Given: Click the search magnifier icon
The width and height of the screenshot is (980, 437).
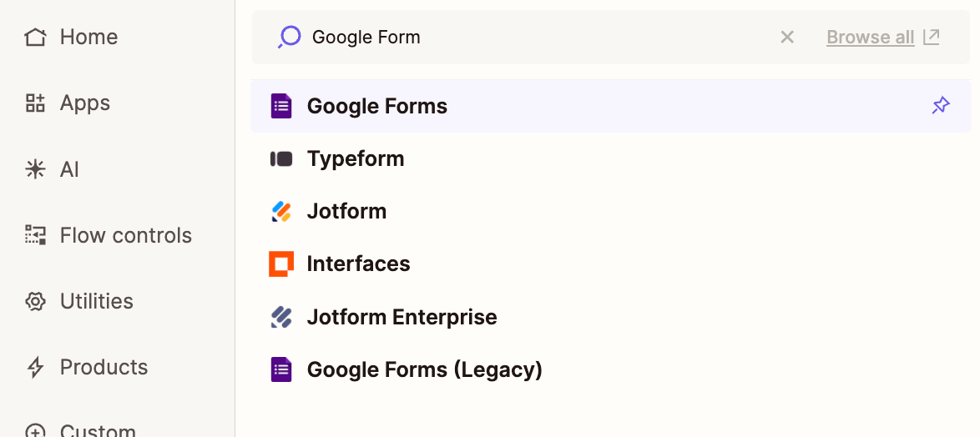Looking at the screenshot, I should tap(289, 38).
